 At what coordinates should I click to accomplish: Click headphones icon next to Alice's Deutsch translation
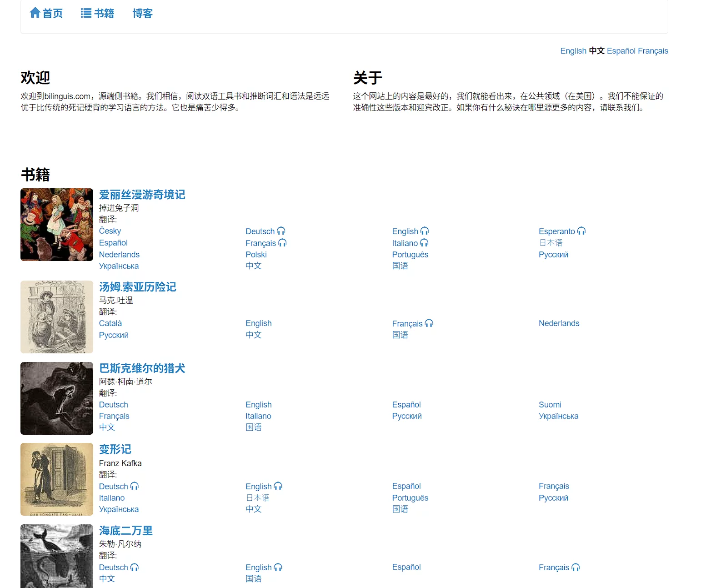pyautogui.click(x=281, y=231)
